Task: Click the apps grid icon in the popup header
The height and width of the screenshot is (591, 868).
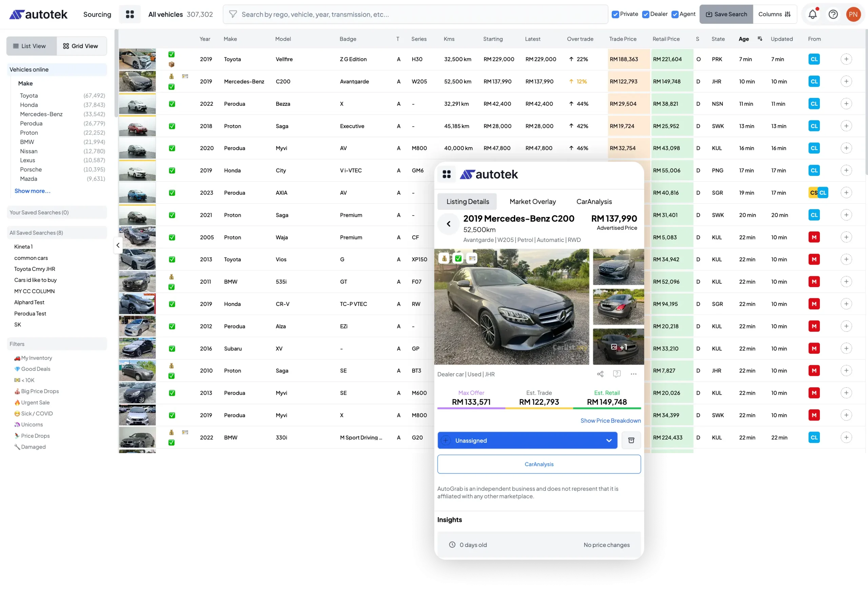Action: [446, 174]
